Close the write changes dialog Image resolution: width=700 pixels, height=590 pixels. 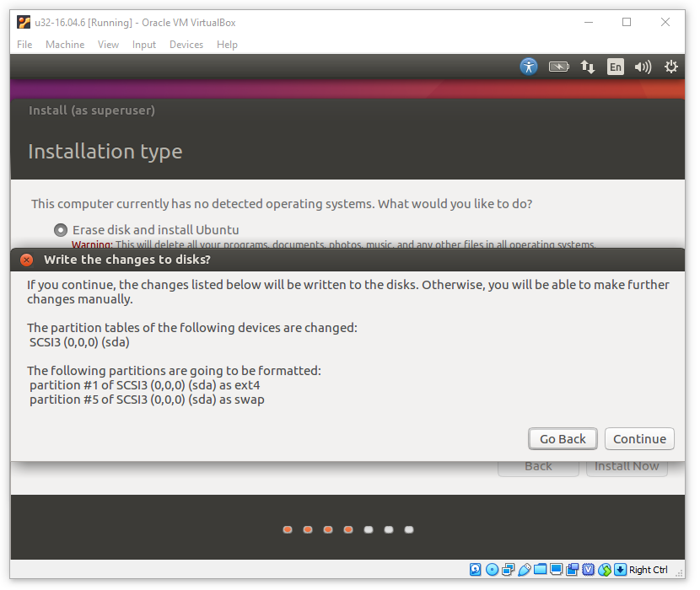click(x=27, y=260)
